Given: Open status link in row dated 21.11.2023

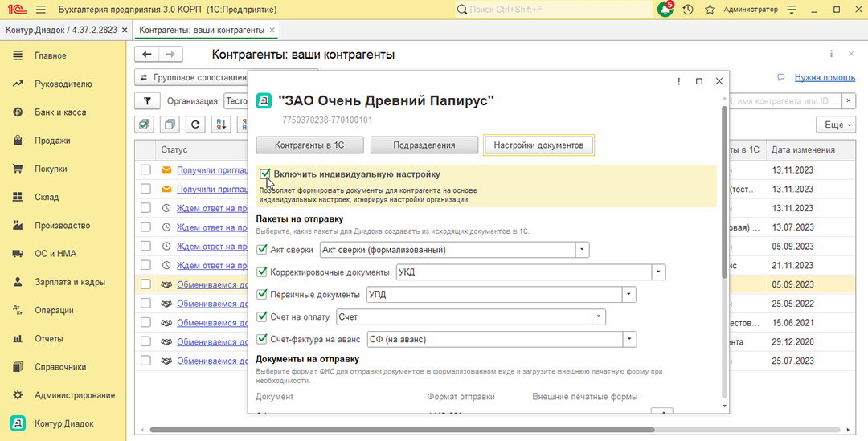Looking at the screenshot, I should click(x=211, y=265).
